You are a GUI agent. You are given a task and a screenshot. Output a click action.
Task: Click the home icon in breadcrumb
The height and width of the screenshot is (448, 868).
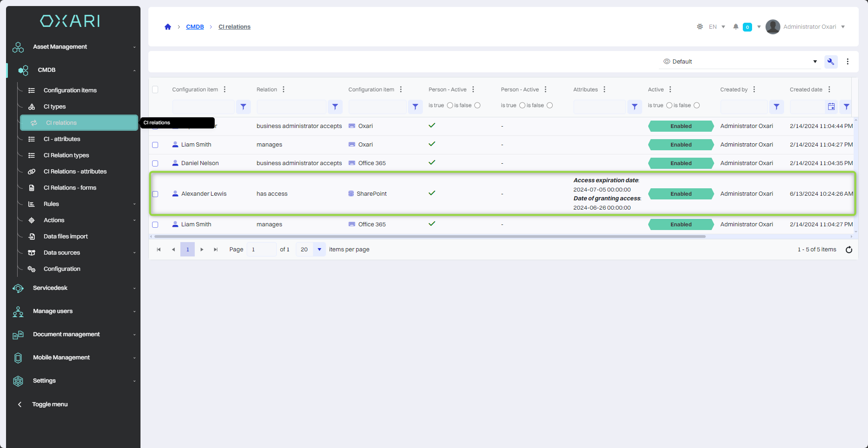168,27
